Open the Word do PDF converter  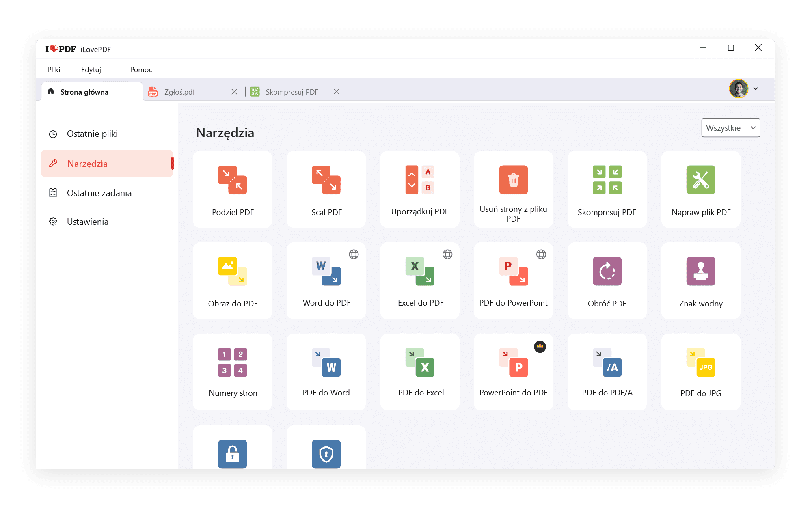[326, 280]
